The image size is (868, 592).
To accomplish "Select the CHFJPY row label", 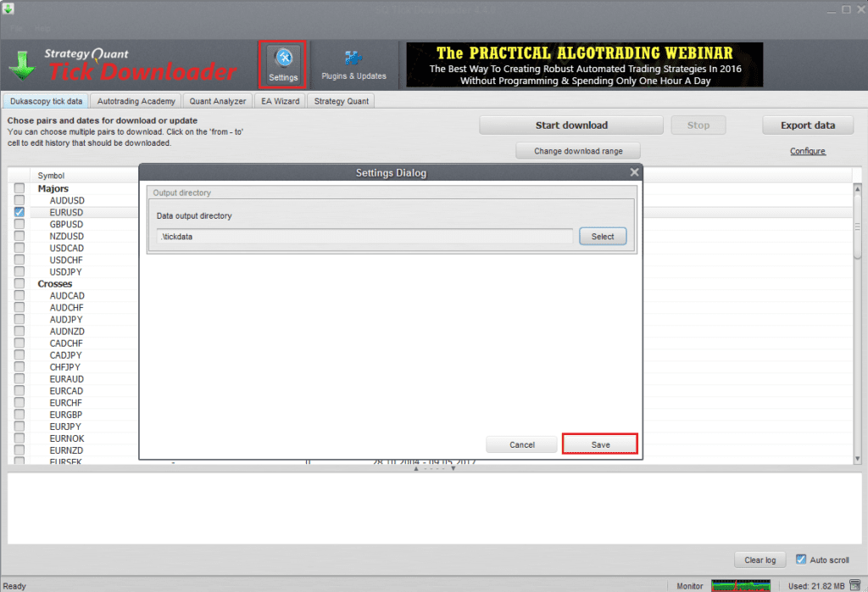I will click(64, 366).
